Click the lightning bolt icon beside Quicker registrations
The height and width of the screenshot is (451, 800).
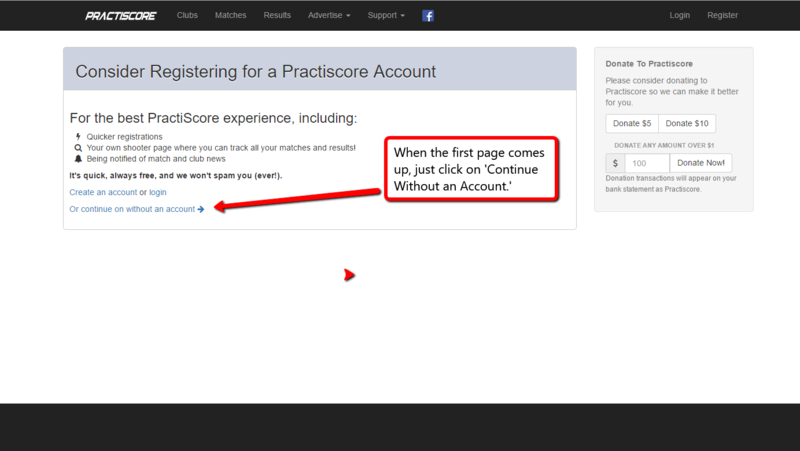point(78,137)
